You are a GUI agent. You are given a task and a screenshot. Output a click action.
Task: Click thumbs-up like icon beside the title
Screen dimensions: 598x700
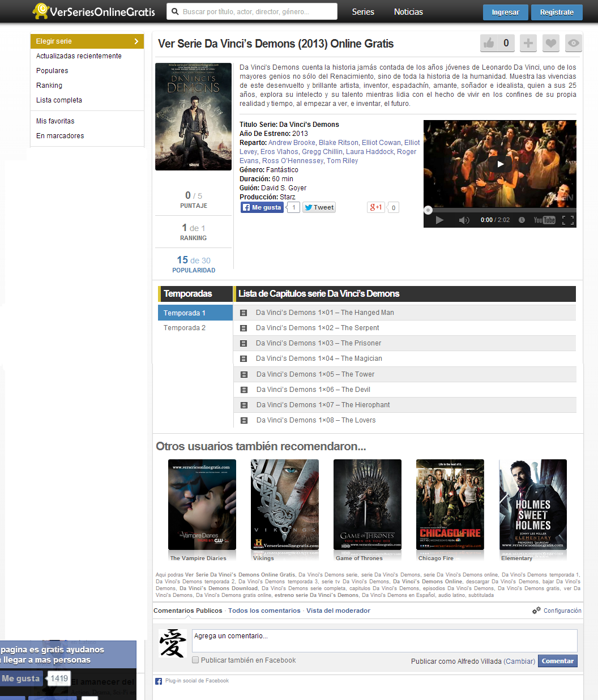[x=489, y=43]
